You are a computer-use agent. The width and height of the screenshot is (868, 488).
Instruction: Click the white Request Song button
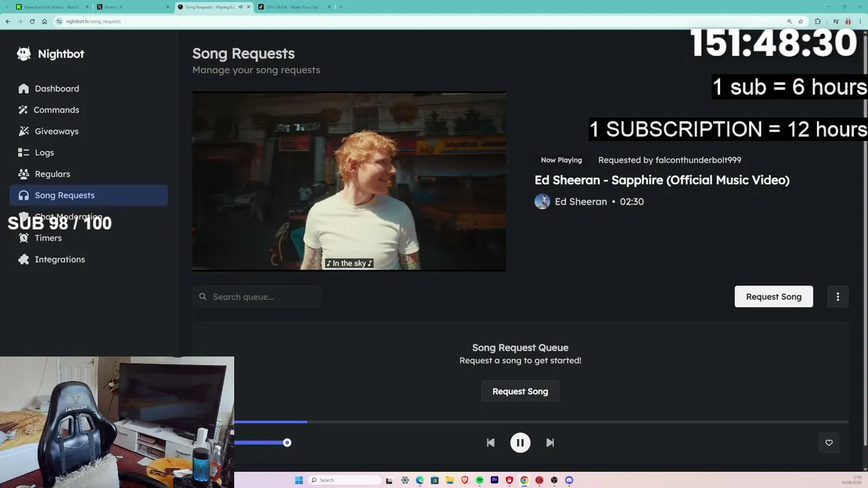[774, 297]
